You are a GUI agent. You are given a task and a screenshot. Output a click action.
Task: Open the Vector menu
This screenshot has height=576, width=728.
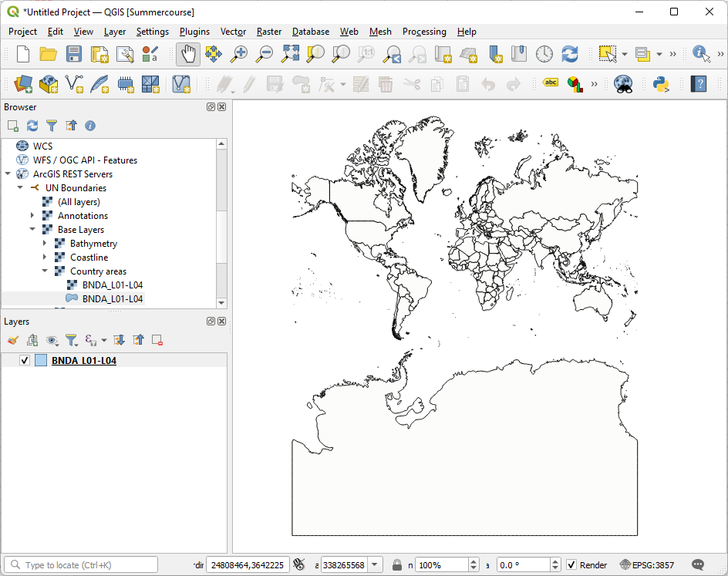pos(233,32)
